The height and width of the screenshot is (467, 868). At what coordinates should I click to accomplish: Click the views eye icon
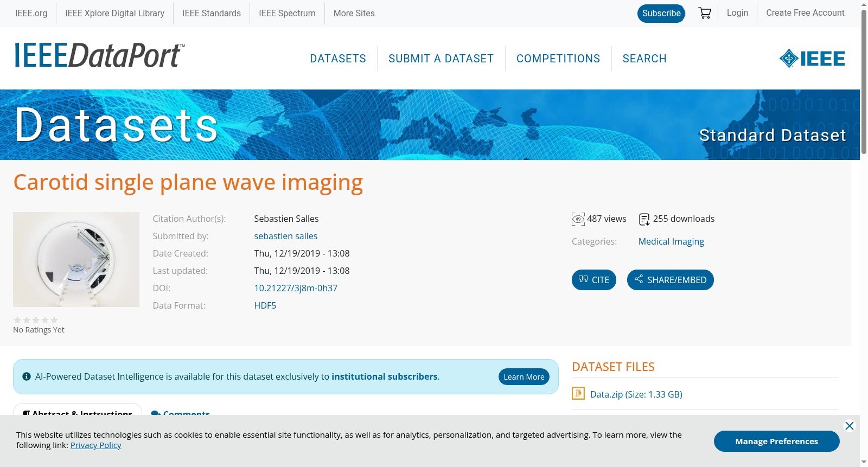click(578, 219)
